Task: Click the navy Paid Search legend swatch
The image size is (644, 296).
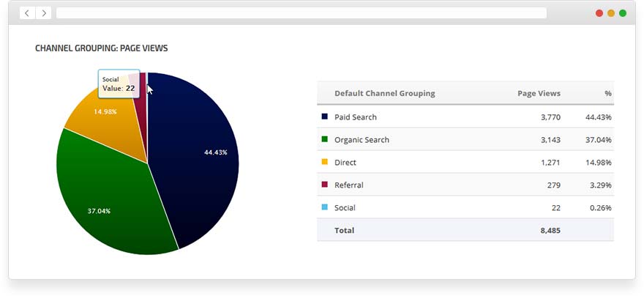Action: [x=324, y=116]
